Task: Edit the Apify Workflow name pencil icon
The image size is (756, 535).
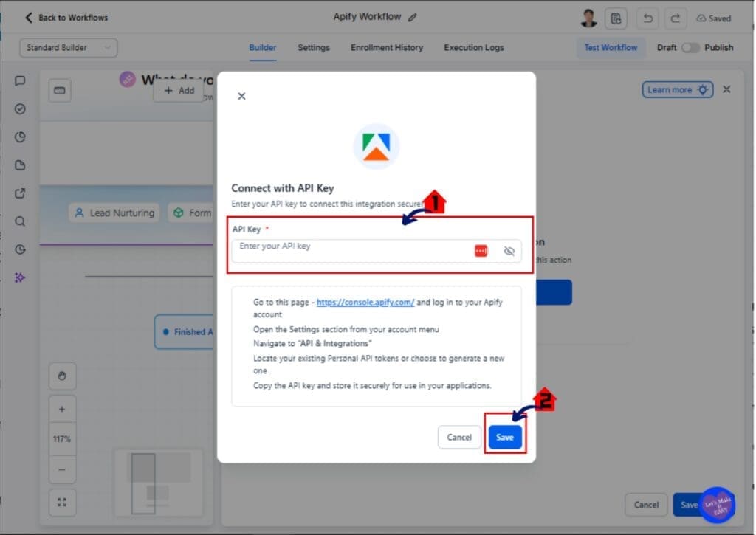Action: (x=412, y=18)
